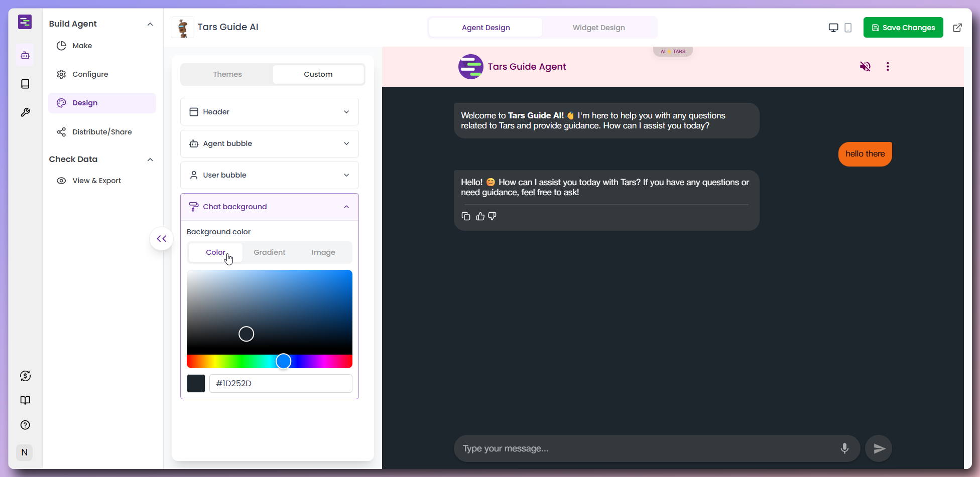This screenshot has width=980, height=477.
Task: Click the help question mark icon
Action: 25,425
